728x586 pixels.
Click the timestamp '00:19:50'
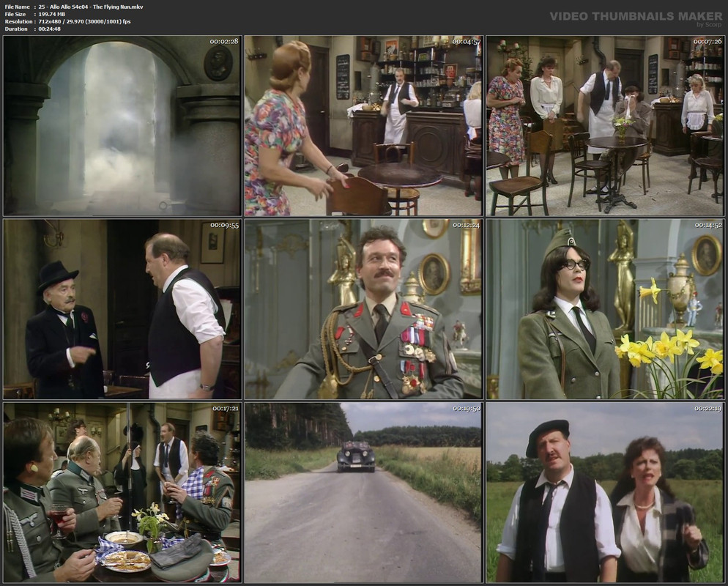pyautogui.click(x=467, y=409)
